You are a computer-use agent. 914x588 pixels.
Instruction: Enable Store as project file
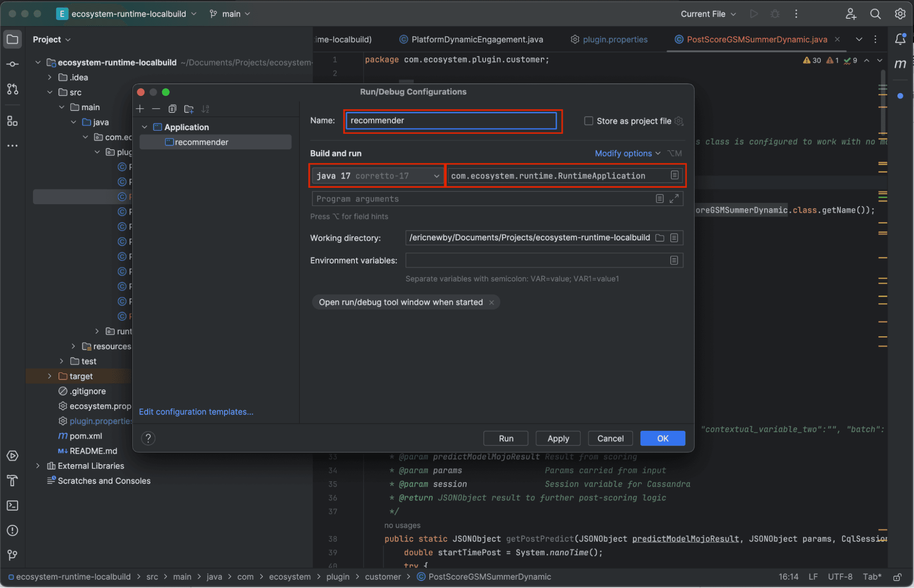point(589,121)
